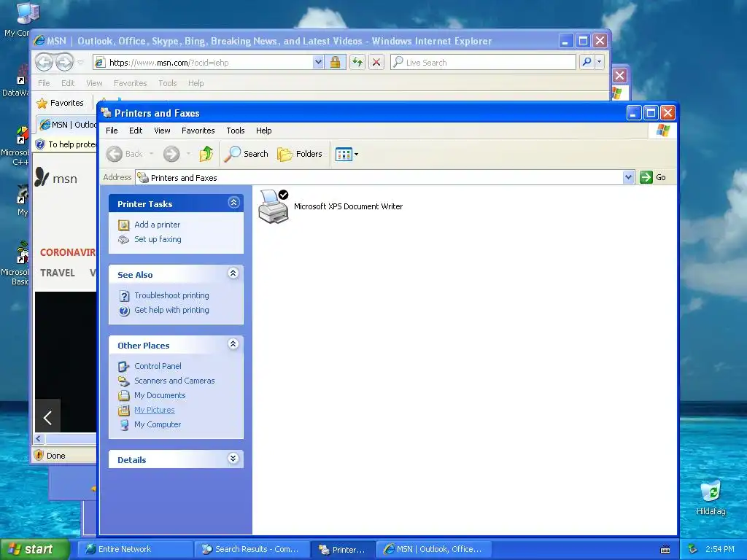Toggle the Folders pane button
This screenshot has height=560, width=747.
pos(300,154)
